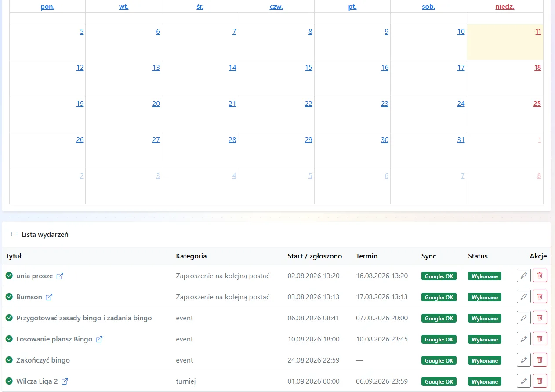Screen dimensions: 555x392
Task: Go to day 31 in the calendar
Action: (x=461, y=140)
